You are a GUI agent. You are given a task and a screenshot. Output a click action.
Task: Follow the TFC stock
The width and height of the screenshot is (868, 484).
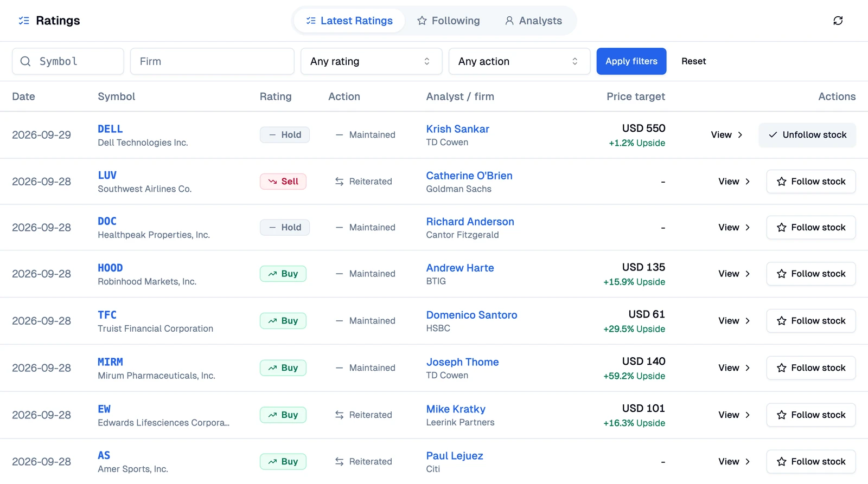(x=811, y=321)
